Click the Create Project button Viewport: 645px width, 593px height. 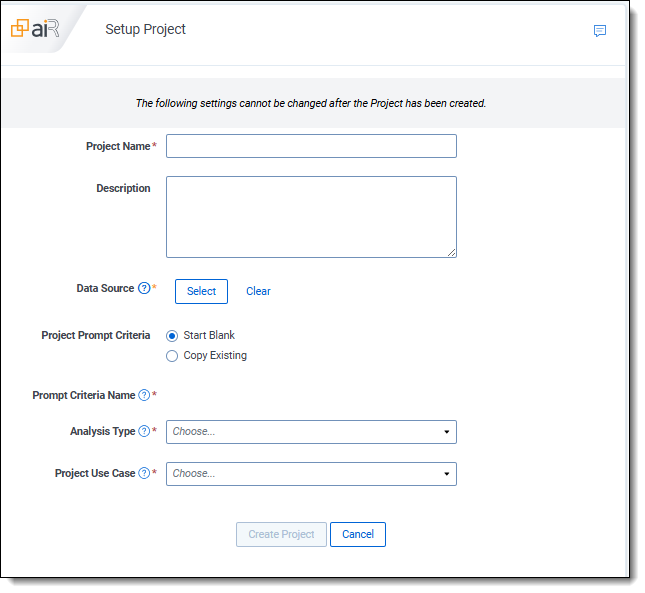point(281,534)
